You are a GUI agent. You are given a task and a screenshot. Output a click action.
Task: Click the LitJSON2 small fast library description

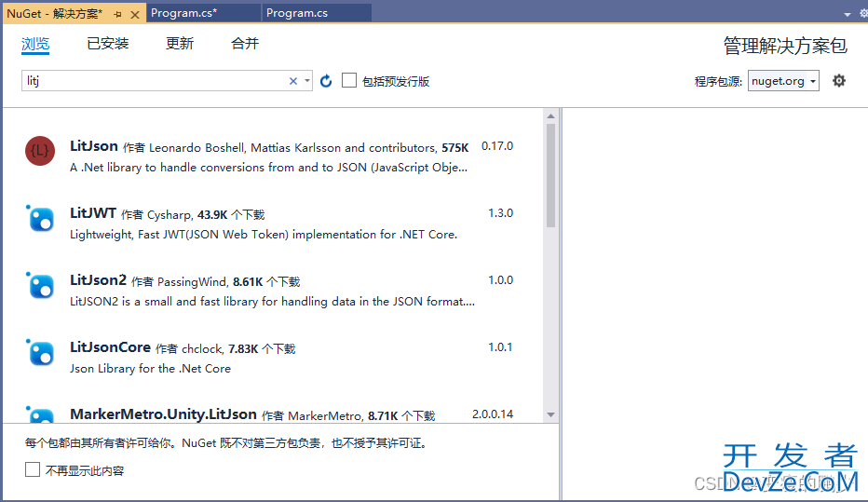(272, 302)
